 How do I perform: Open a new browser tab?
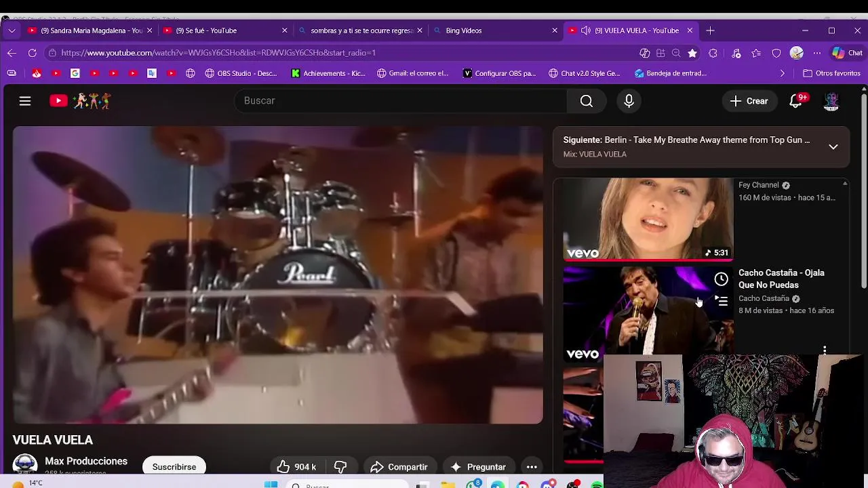click(710, 30)
